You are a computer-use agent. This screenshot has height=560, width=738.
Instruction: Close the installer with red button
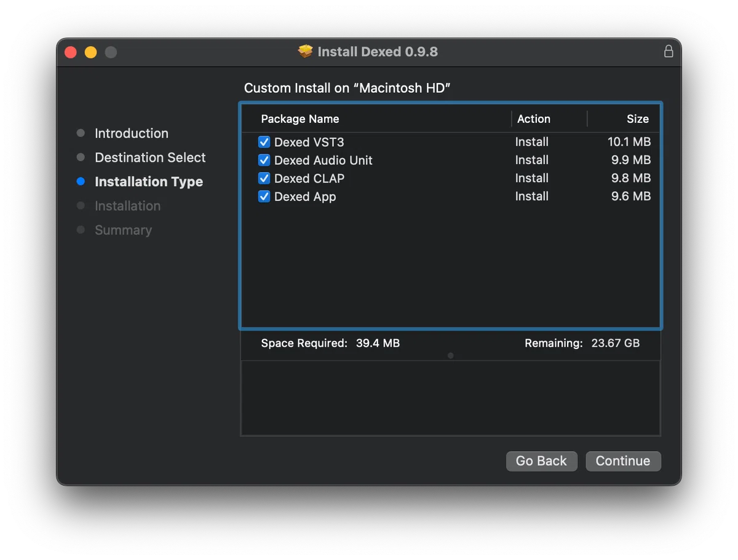(x=71, y=52)
